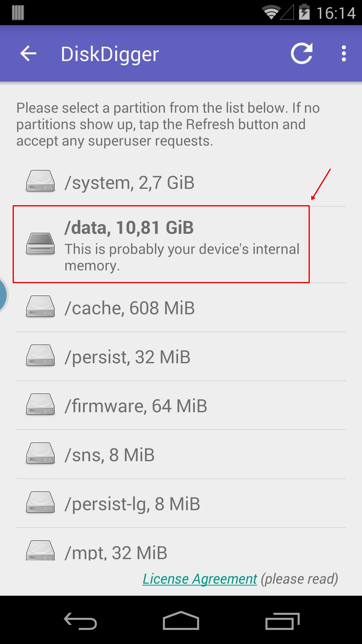The height and width of the screenshot is (644, 362).
Task: Select the /cache, 608 MiB partition
Action: point(130,307)
